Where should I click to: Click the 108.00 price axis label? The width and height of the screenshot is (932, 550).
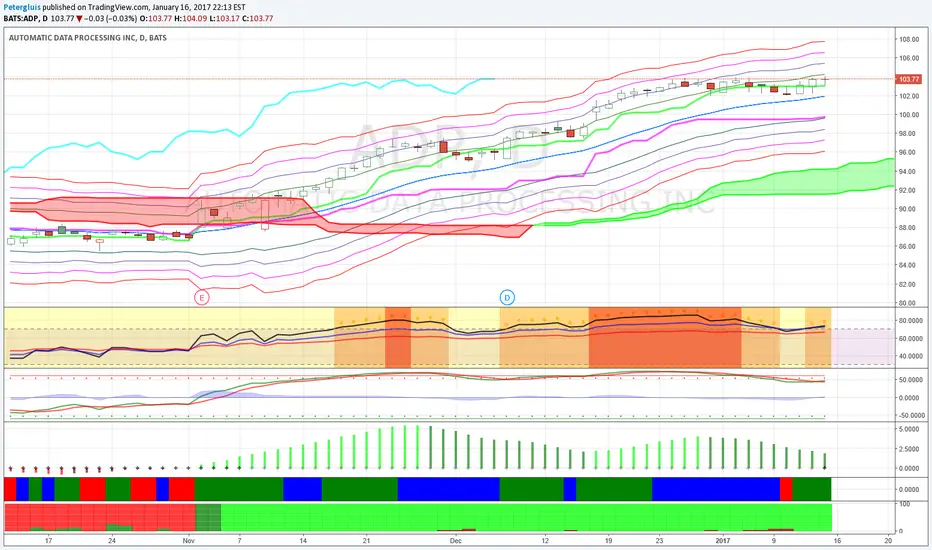pos(909,40)
